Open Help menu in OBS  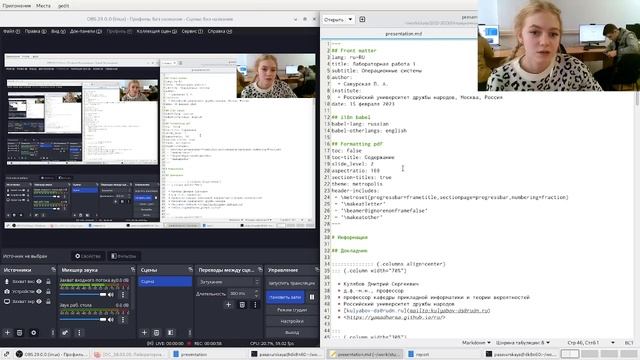(220, 31)
